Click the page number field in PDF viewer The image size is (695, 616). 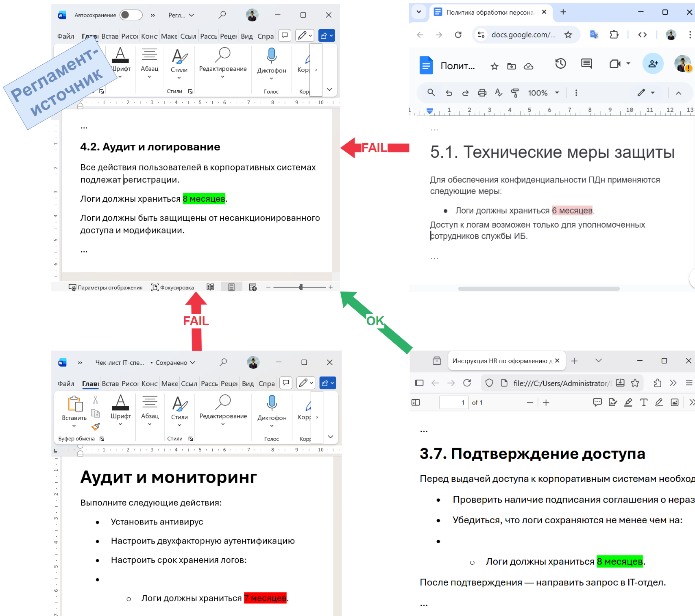click(454, 402)
